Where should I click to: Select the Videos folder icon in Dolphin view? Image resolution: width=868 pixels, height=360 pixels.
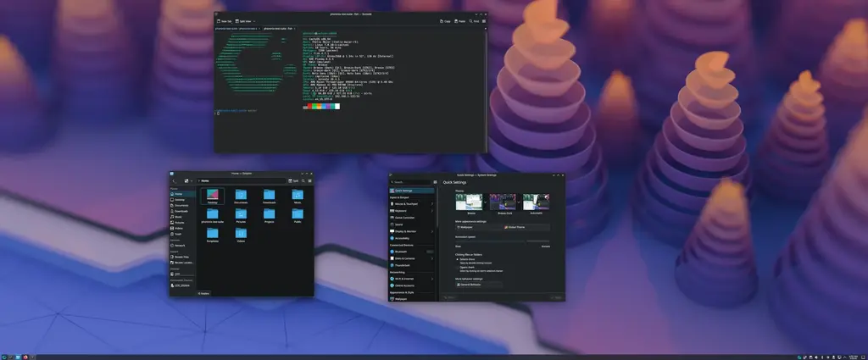tap(241, 235)
